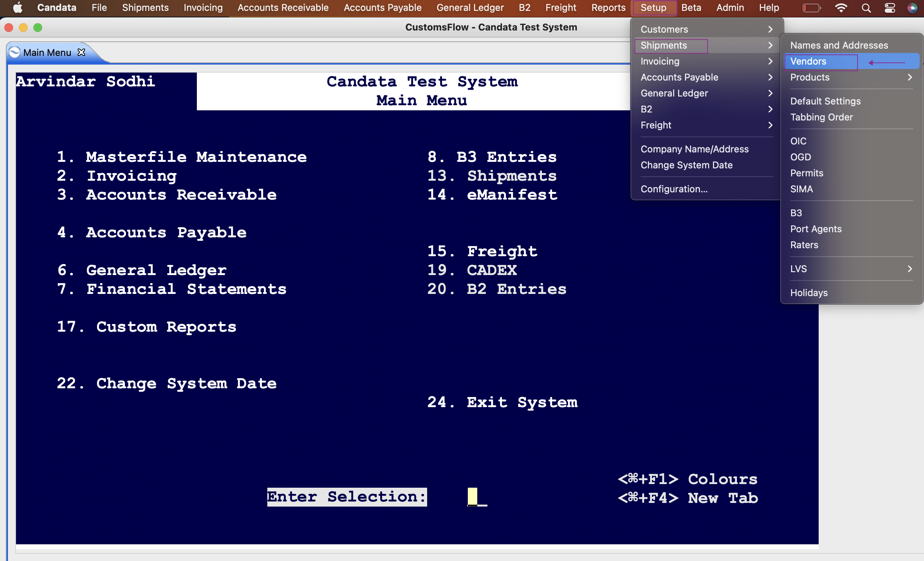Expand the Products submenu
924x561 pixels.
pyautogui.click(x=851, y=77)
